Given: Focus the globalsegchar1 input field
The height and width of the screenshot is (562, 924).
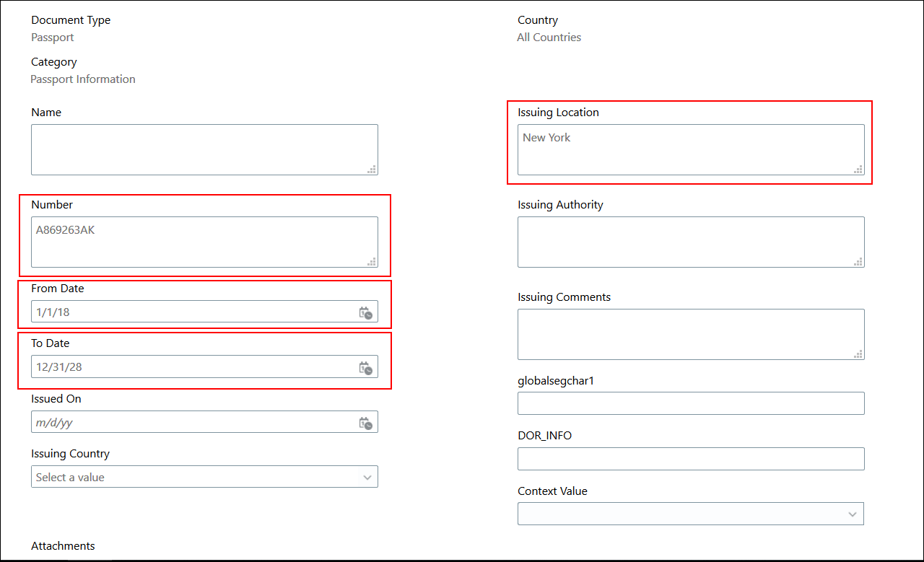Looking at the screenshot, I should (691, 404).
